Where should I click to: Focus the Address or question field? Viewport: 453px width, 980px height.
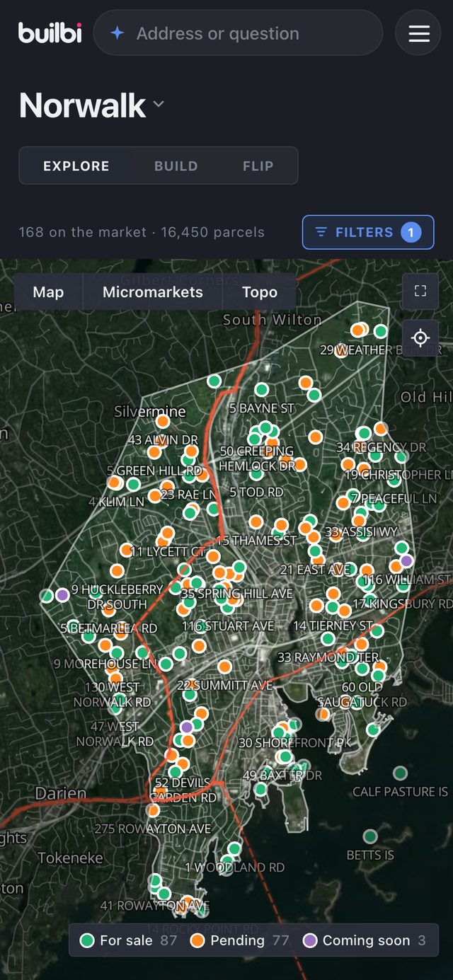click(x=238, y=33)
